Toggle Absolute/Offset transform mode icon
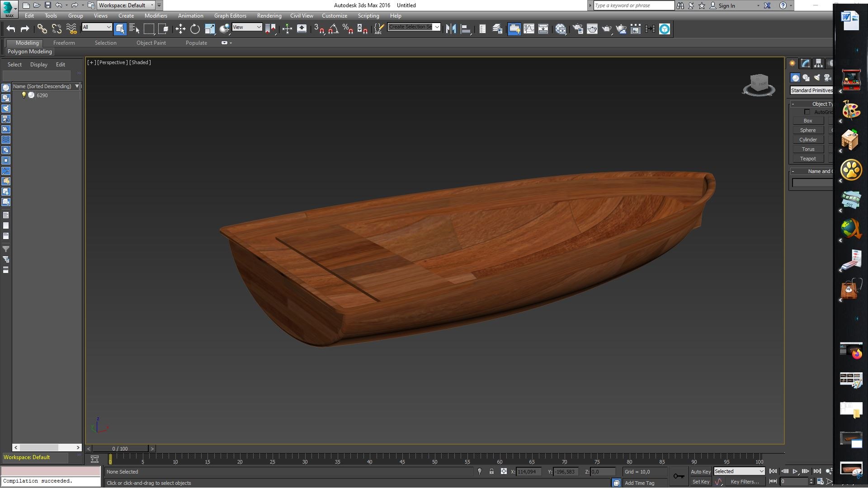The height and width of the screenshot is (488, 868). coord(504,472)
